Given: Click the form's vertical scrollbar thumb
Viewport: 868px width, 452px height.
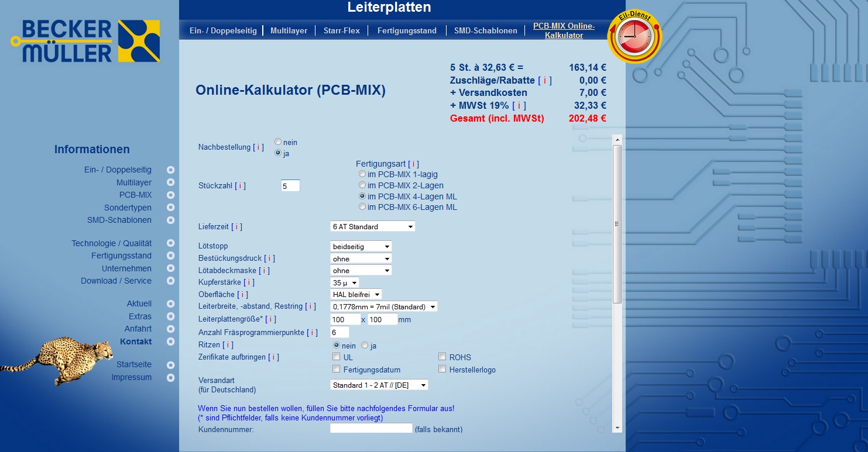Looking at the screenshot, I should coord(617,224).
